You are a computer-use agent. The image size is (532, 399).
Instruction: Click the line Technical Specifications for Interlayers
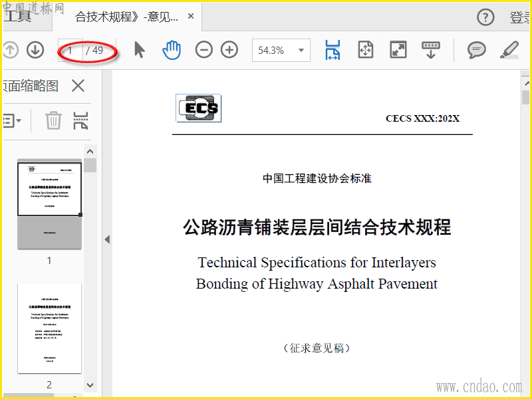[x=317, y=263]
